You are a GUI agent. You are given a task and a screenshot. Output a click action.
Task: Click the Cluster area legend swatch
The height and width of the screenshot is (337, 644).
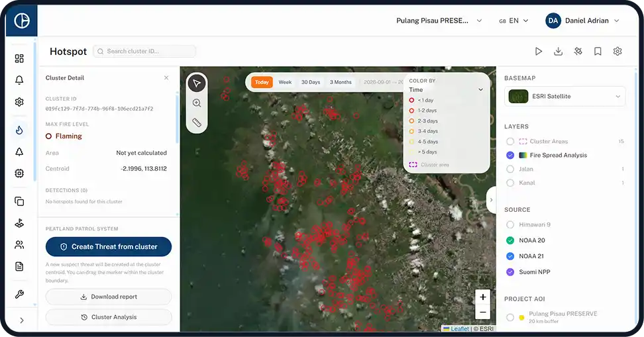[413, 165]
